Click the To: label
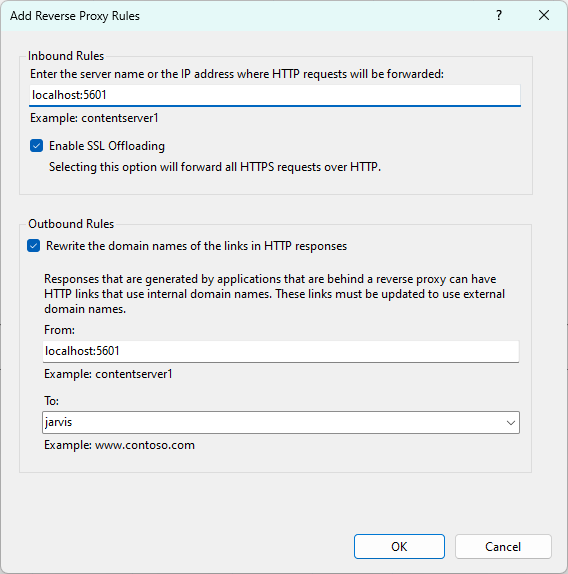The width and height of the screenshot is (568, 574). point(51,401)
